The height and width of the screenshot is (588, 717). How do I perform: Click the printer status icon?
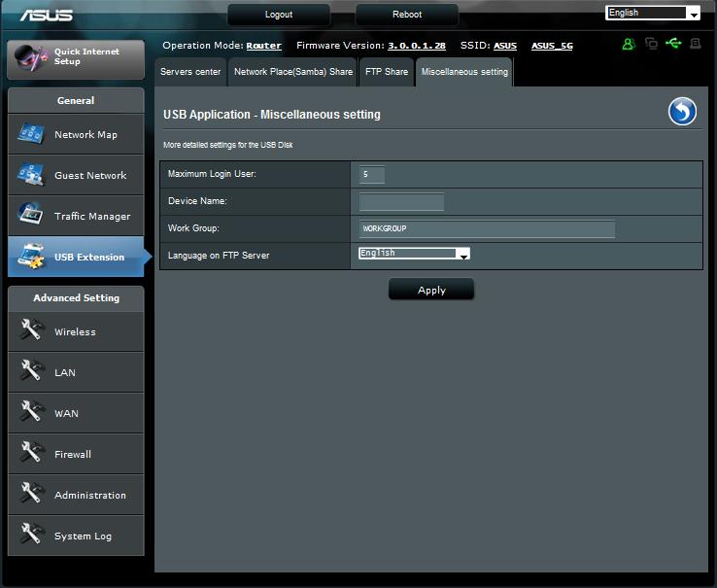click(696, 44)
